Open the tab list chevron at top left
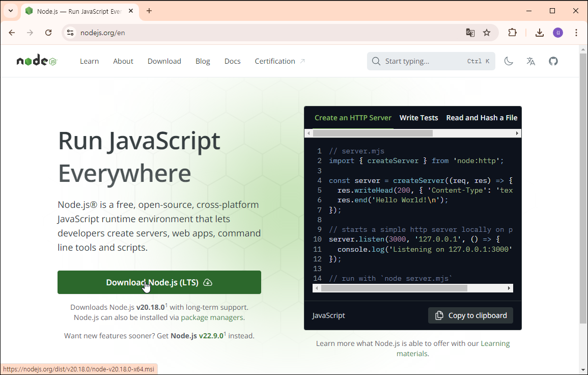The image size is (588, 375). click(x=10, y=10)
